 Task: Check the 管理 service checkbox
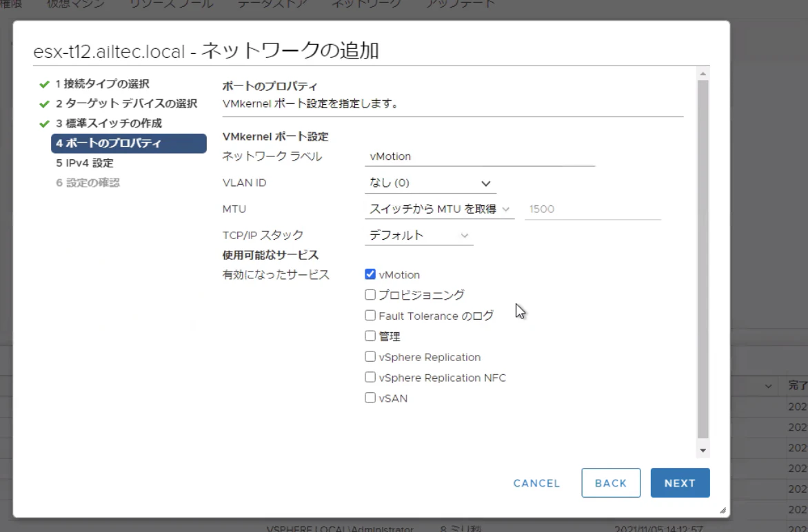[x=370, y=336]
